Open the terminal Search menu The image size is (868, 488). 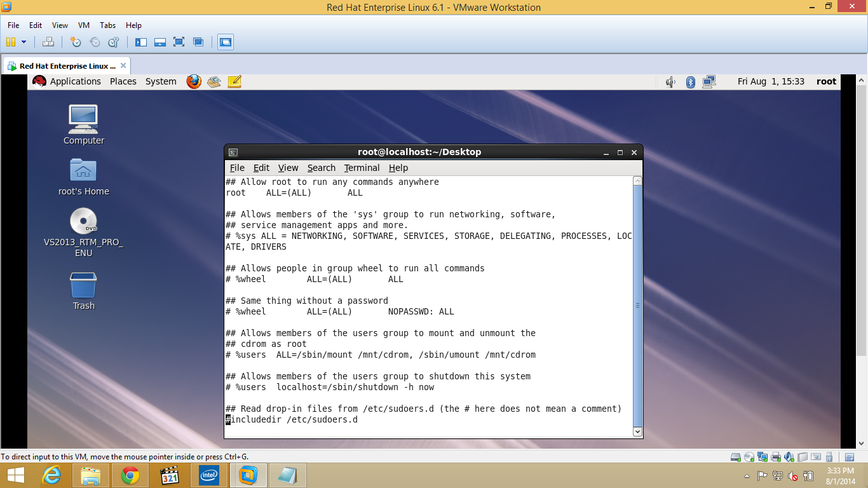point(322,168)
